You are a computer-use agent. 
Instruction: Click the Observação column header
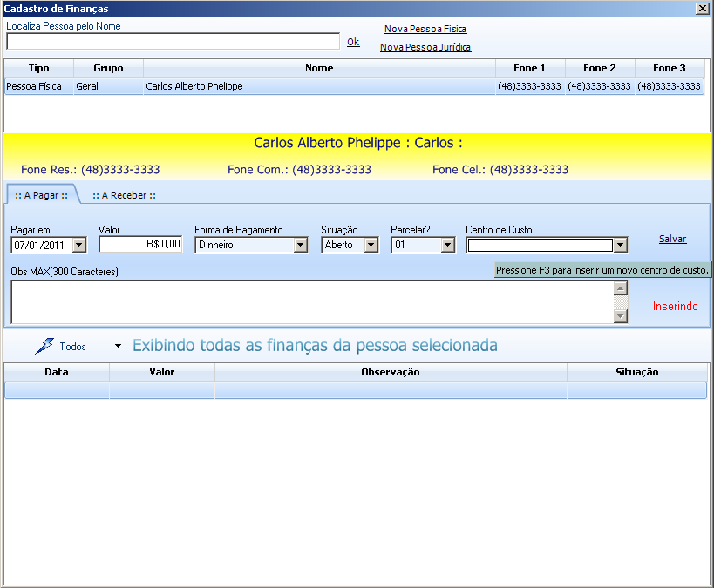click(391, 372)
